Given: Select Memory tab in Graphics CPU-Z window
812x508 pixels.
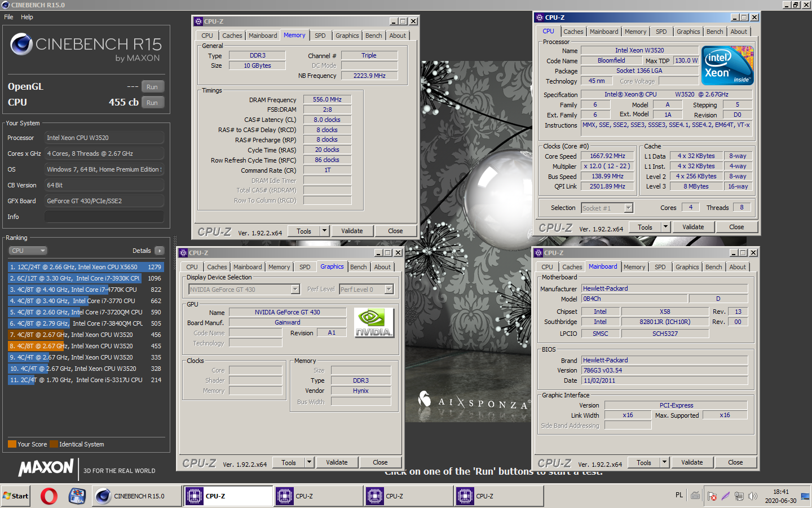Looking at the screenshot, I should point(279,267).
